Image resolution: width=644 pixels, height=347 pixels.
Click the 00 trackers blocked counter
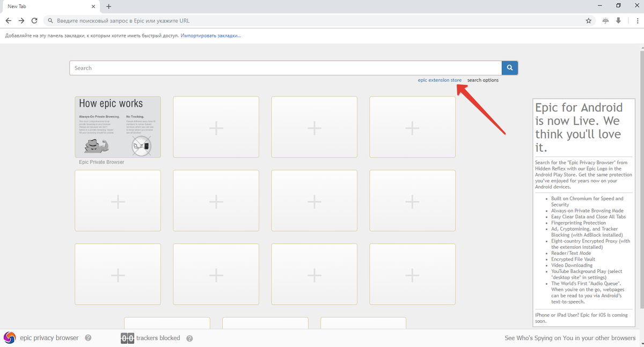click(127, 338)
